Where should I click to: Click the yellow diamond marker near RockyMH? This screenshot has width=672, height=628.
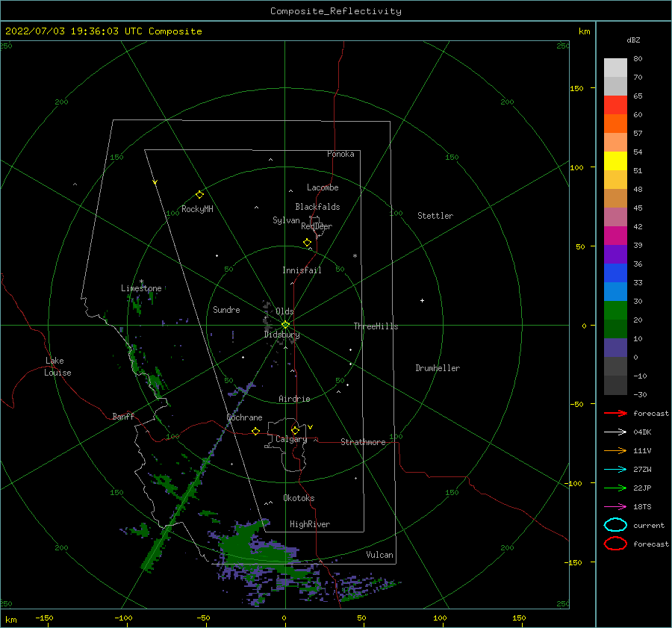(199, 195)
